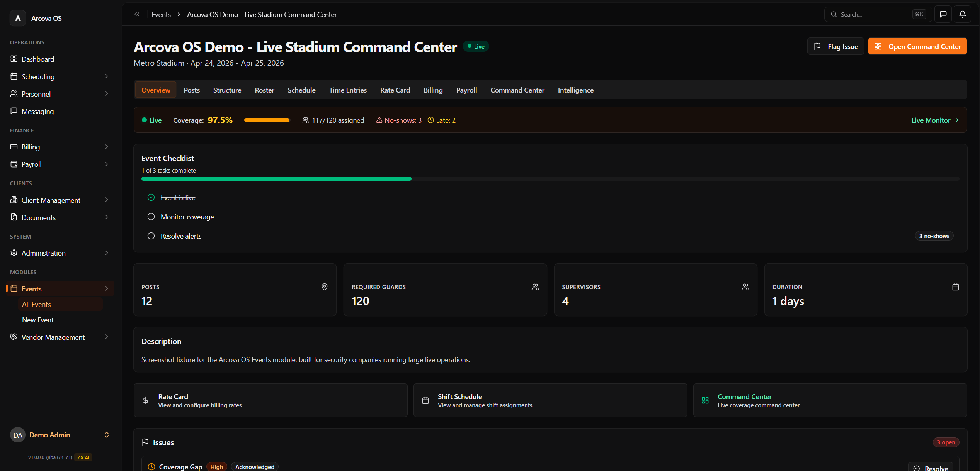Click the clock icon beside Coverage Gap
The height and width of the screenshot is (471, 980).
point(151,467)
